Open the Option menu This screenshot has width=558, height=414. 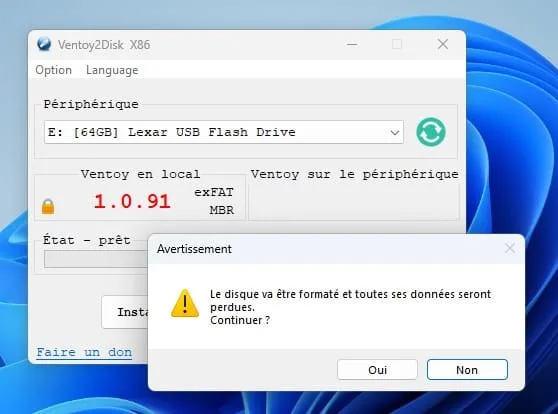[53, 70]
